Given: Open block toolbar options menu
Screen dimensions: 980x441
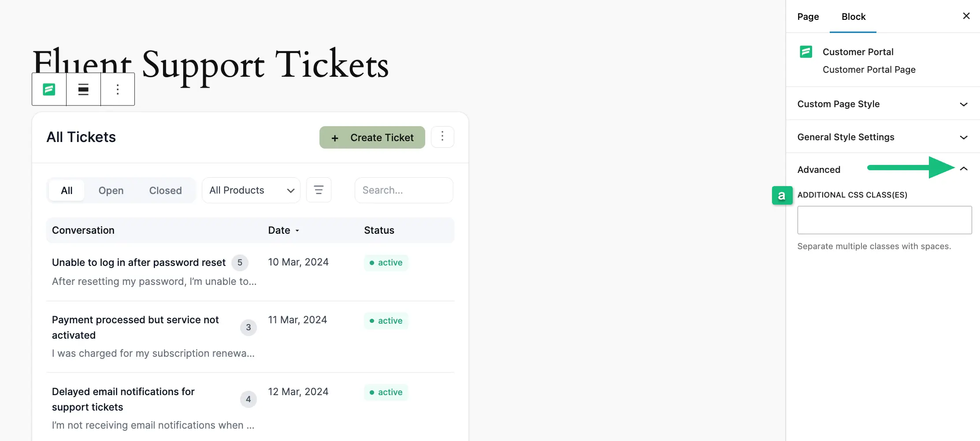Looking at the screenshot, I should pos(118,90).
